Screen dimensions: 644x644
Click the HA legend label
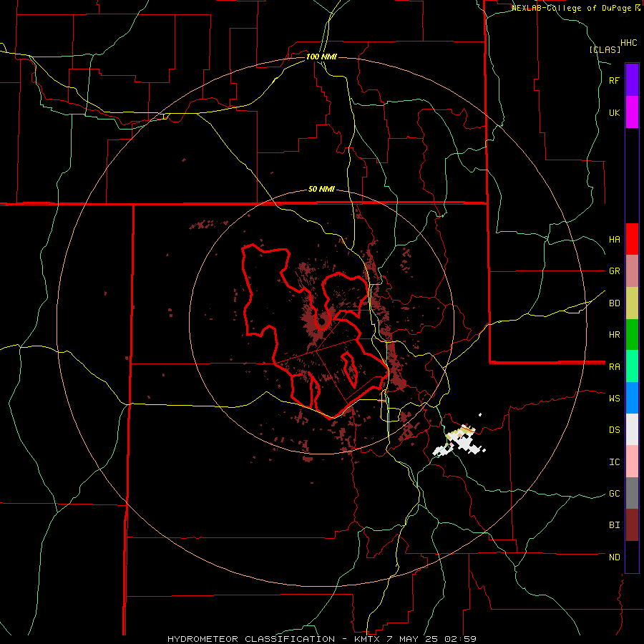click(x=615, y=240)
